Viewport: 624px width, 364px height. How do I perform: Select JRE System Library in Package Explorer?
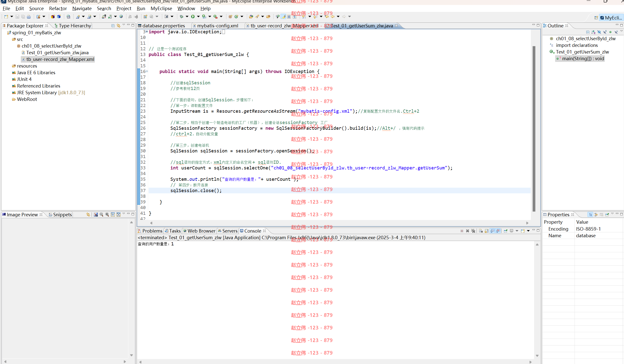[x=51, y=92]
